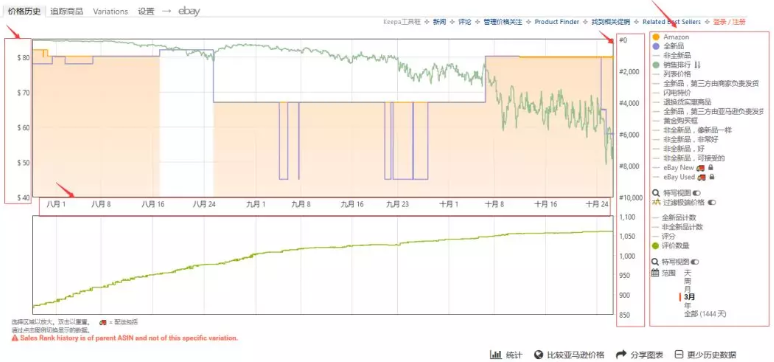Open the Related Best Sellers link
The width and height of the screenshot is (774, 362).
(x=671, y=22)
